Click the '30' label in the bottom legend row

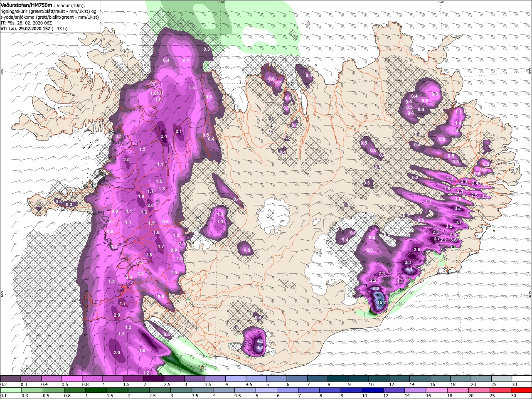(x=515, y=396)
